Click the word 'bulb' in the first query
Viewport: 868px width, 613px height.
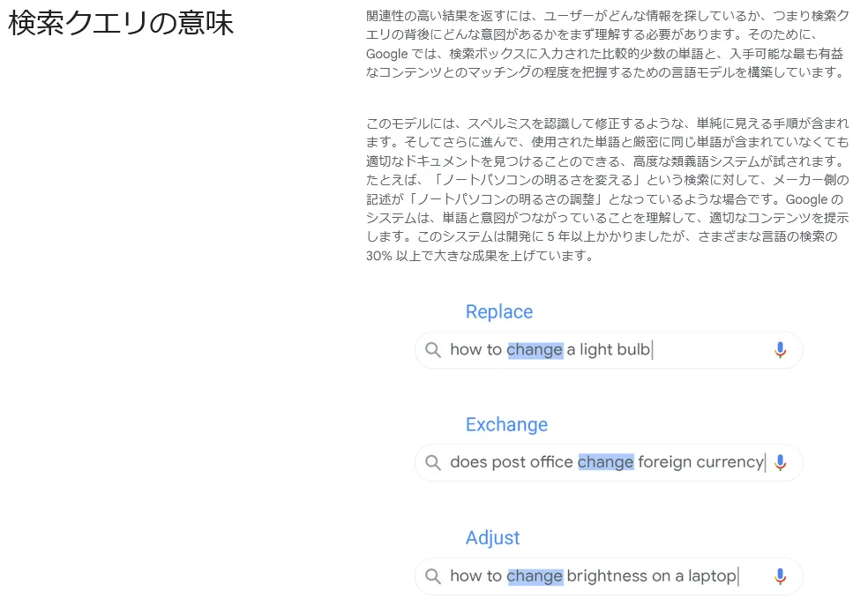(x=633, y=349)
